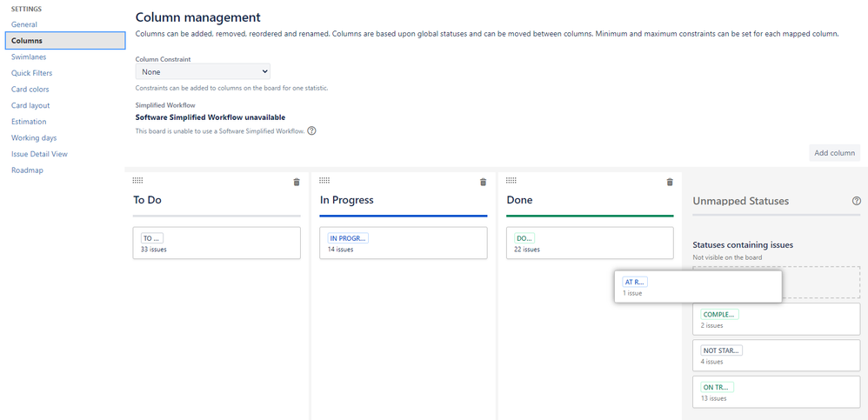Click the Add column button

pyautogui.click(x=834, y=153)
